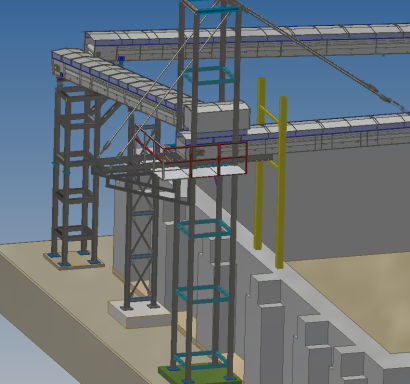Image resolution: width=410 pixels, height=384 pixels.
Task: Pick the white concrete footing under the cross-braced trestle
Action: (x=140, y=314)
